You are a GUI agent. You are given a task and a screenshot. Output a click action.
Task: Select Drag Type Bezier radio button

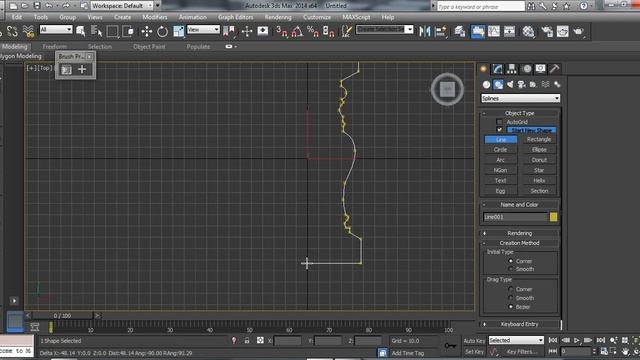(510, 307)
